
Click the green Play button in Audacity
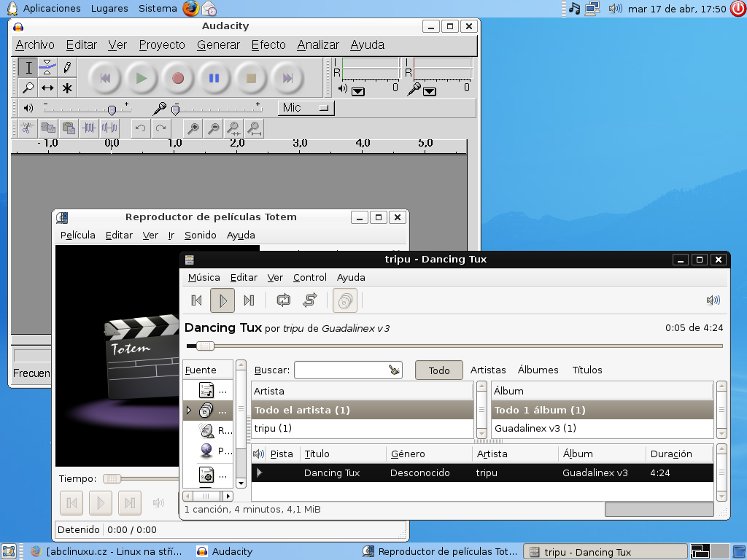(141, 78)
